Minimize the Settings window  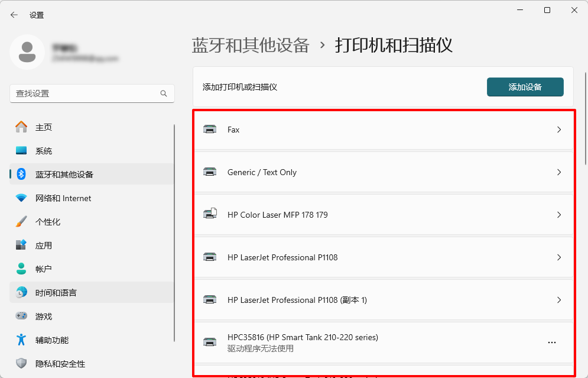click(x=520, y=10)
